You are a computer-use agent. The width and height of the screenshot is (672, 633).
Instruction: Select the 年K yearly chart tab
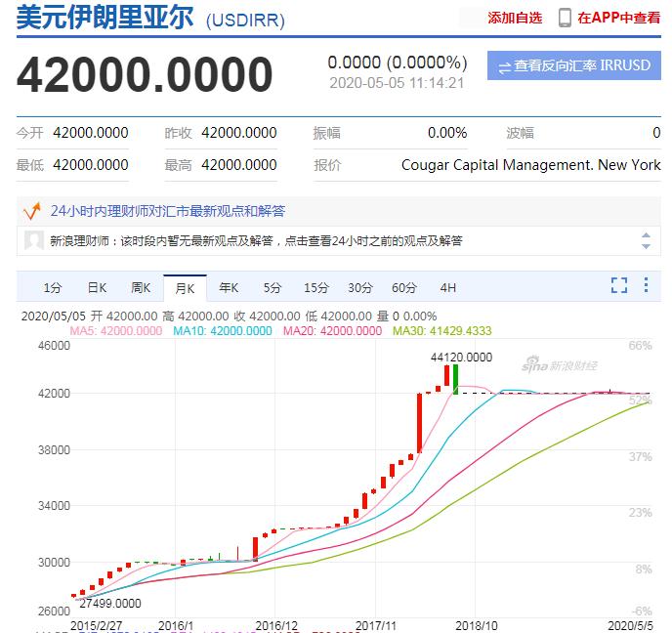[229, 287]
